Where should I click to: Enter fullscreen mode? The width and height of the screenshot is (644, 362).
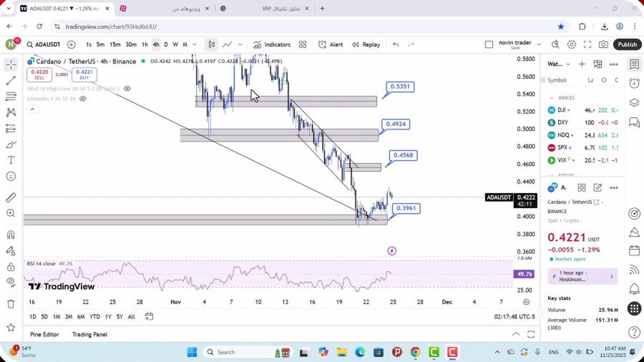588,45
